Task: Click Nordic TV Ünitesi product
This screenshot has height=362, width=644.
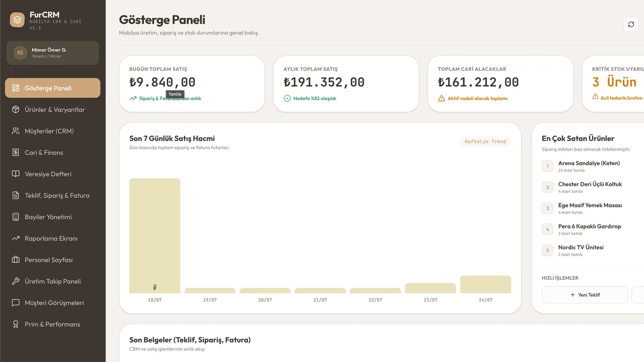Action: coord(580,247)
